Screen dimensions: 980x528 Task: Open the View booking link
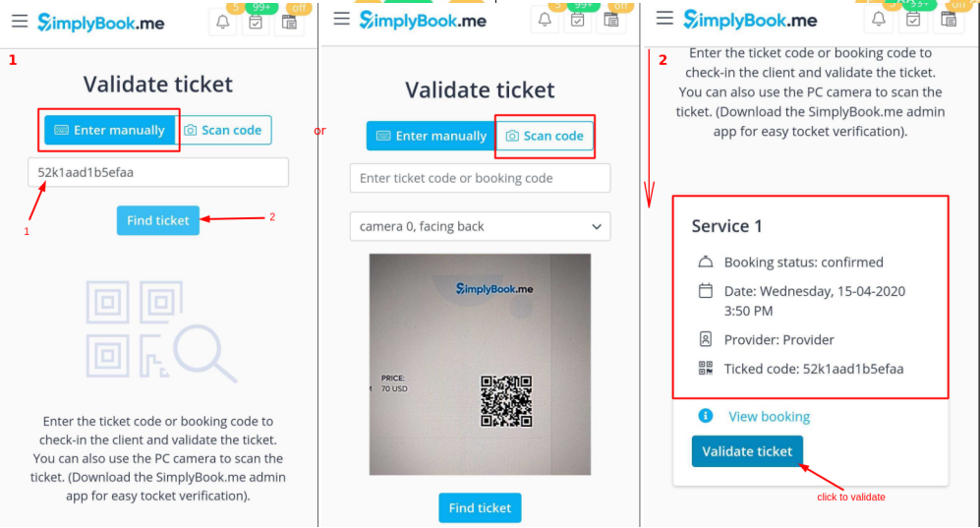coord(769,416)
